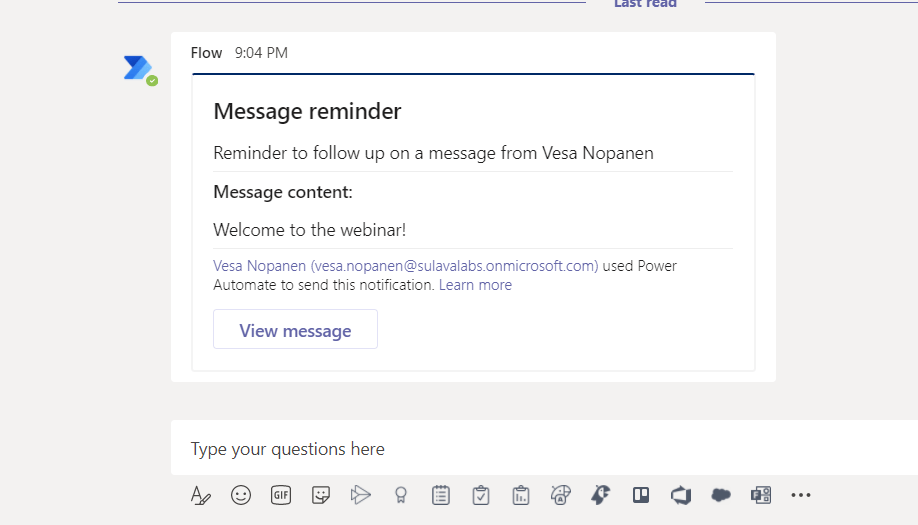Open the Sticker picker
Screen dimensions: 918x525
click(321, 495)
